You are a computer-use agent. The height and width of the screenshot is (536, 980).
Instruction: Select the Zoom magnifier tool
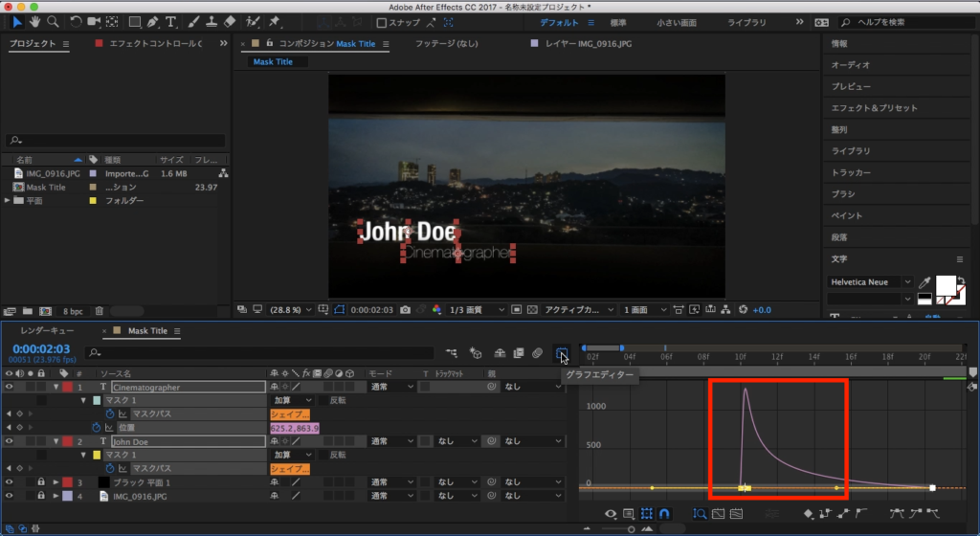pos(53,21)
